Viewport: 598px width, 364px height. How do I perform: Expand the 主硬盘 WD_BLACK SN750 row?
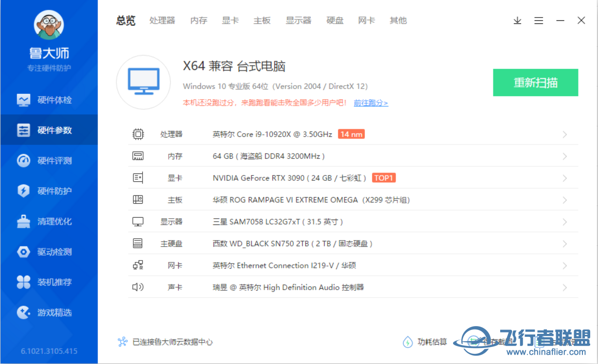tap(564, 243)
